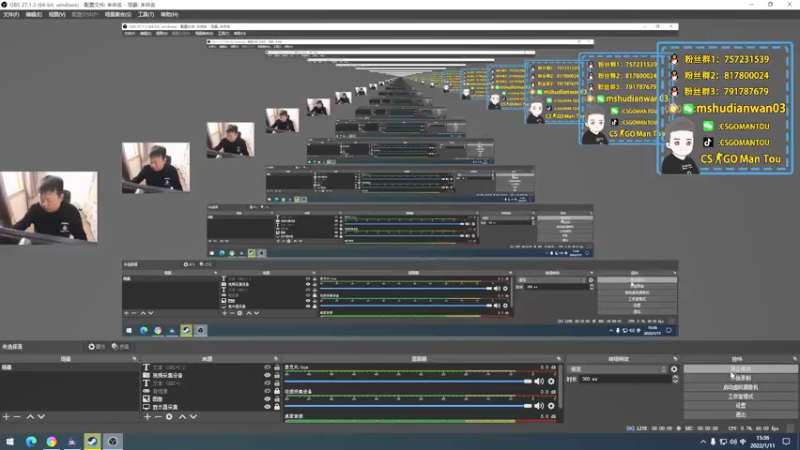The image size is (800, 450).
Task: Move the selected source up in the Sources list
Action: coord(182,417)
